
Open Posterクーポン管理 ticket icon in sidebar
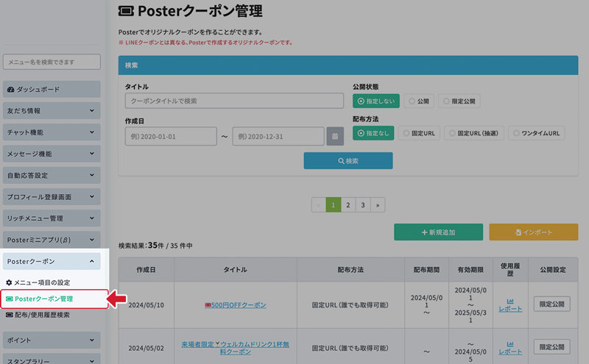click(9, 299)
